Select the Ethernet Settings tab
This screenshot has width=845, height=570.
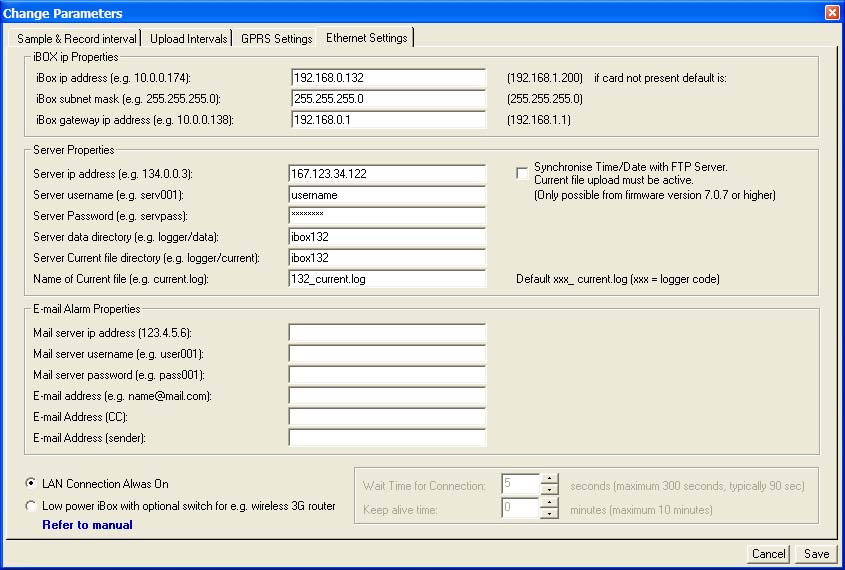(366, 38)
